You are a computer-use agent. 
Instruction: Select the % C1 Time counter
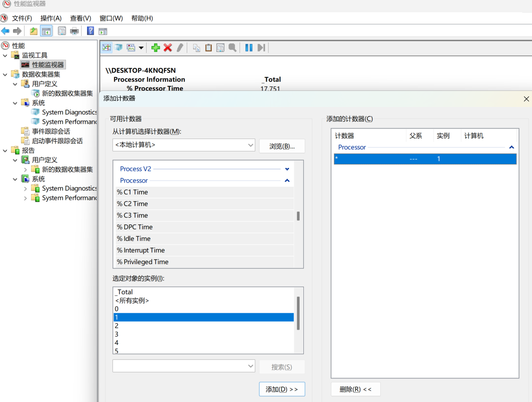(205, 192)
